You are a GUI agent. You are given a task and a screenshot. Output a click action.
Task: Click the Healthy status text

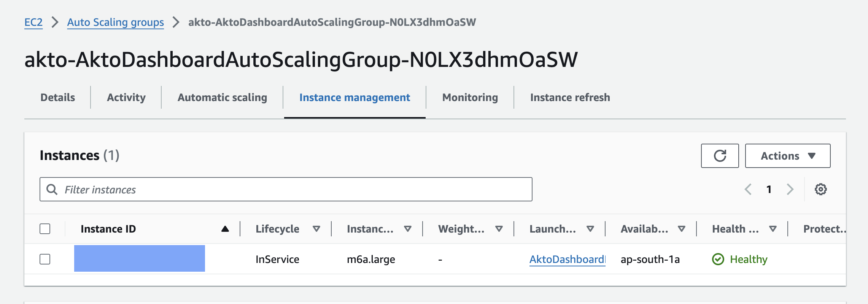[x=749, y=259]
